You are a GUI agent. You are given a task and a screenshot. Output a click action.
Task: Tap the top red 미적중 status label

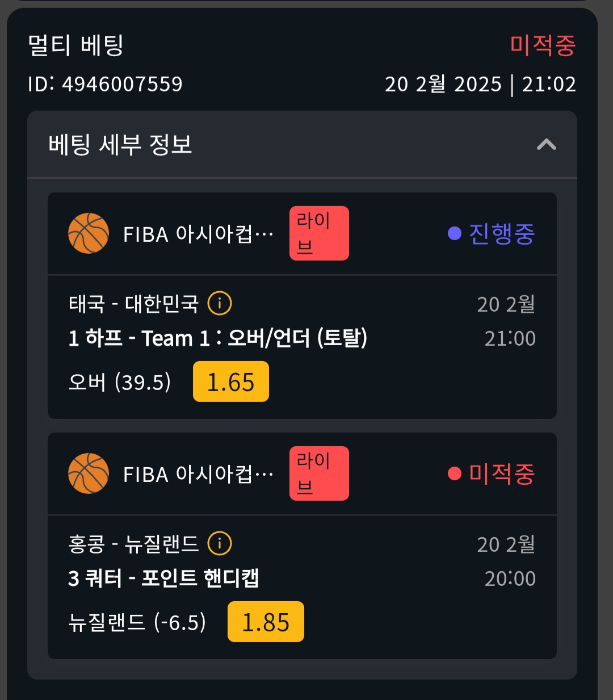click(543, 45)
